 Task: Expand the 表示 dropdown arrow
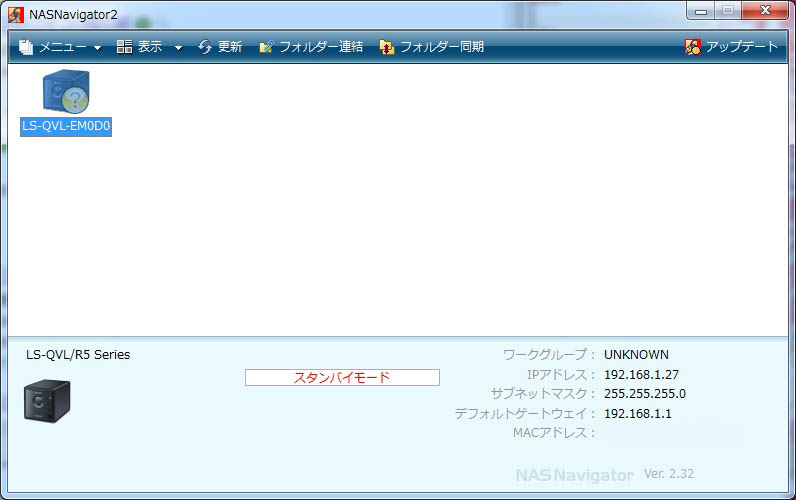pyautogui.click(x=178, y=48)
